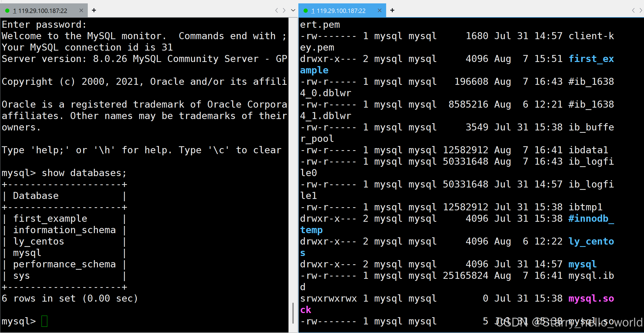The image size is (644, 333).
Task: Click performance_schema row in the database table
Action: [x=64, y=264]
